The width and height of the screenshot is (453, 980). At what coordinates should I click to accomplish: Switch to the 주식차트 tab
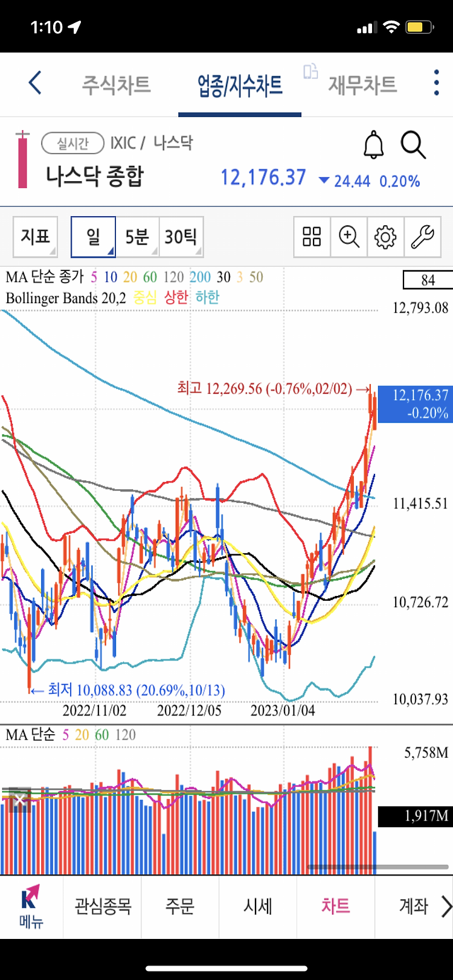pyautogui.click(x=116, y=85)
